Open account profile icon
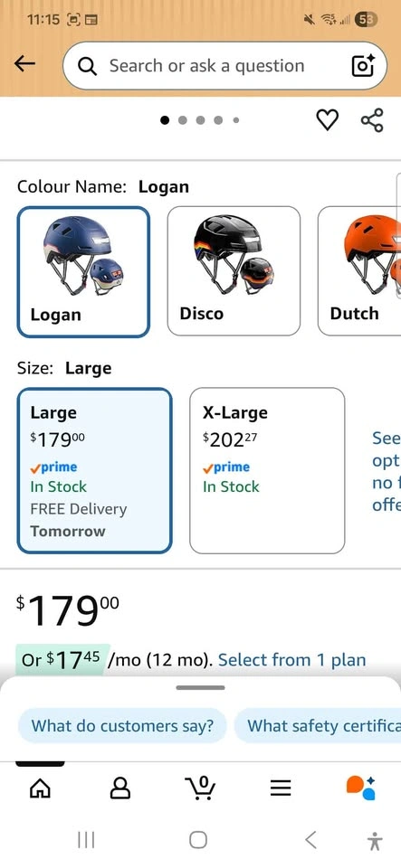 pyautogui.click(x=120, y=788)
